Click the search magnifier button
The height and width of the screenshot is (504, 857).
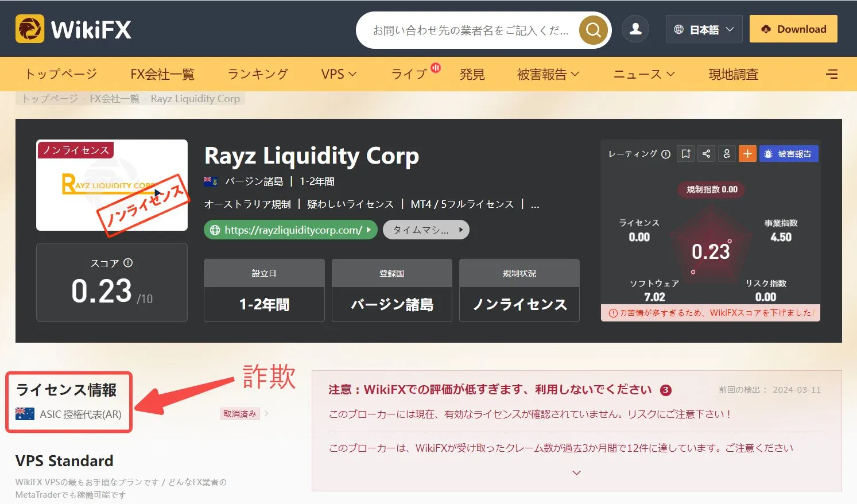(x=593, y=30)
